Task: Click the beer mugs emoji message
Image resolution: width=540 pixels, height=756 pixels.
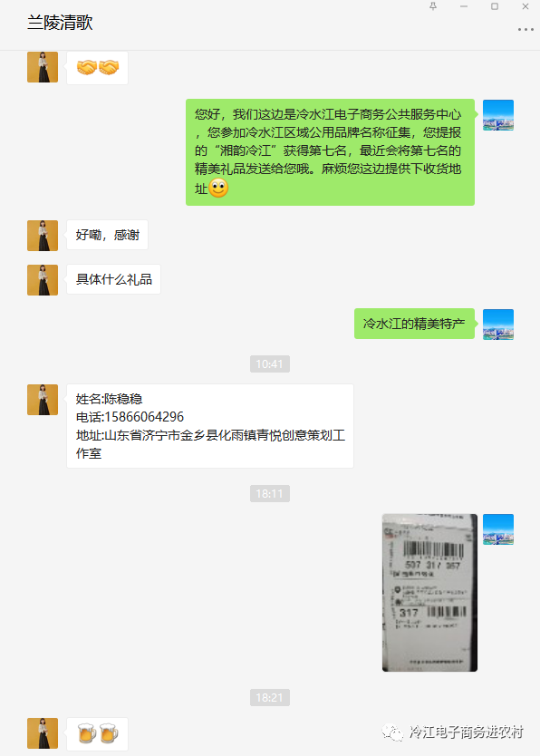Action: (x=97, y=734)
